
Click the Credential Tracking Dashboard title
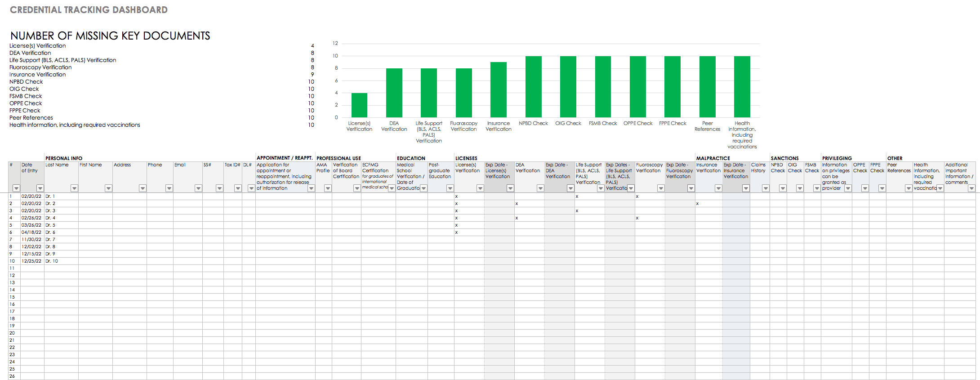(89, 10)
